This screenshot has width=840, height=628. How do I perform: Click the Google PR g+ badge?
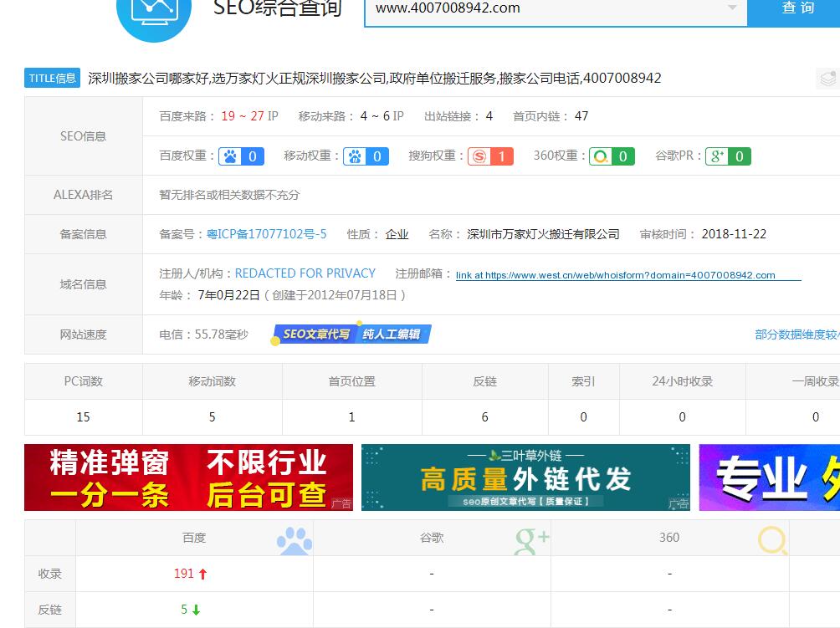(728, 156)
